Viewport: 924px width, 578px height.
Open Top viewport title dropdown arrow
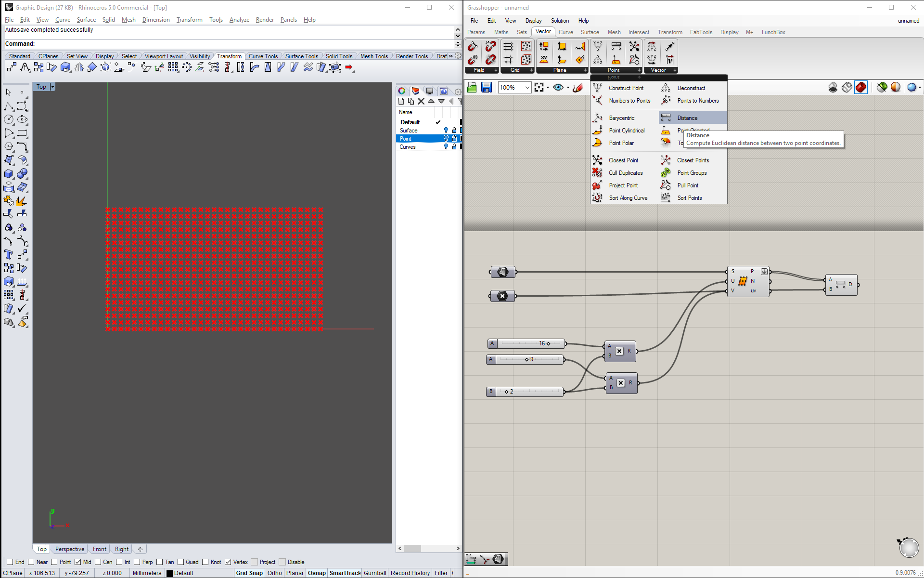(x=52, y=87)
